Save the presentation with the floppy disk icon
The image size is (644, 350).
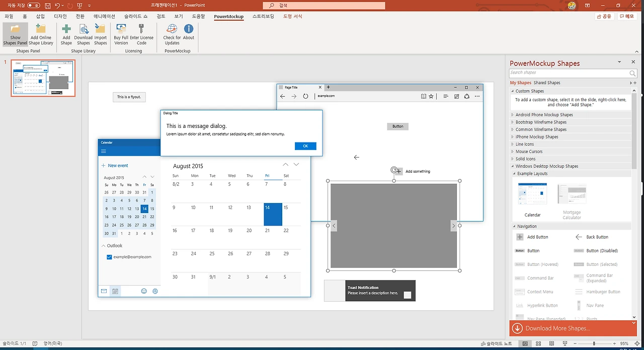[47, 6]
